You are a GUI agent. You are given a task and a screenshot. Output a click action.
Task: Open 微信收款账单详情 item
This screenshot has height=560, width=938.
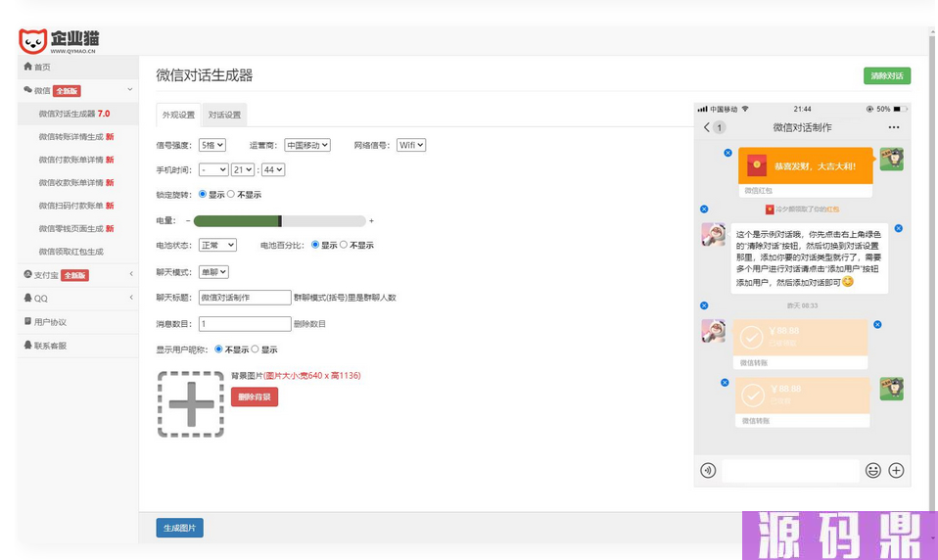click(x=76, y=182)
